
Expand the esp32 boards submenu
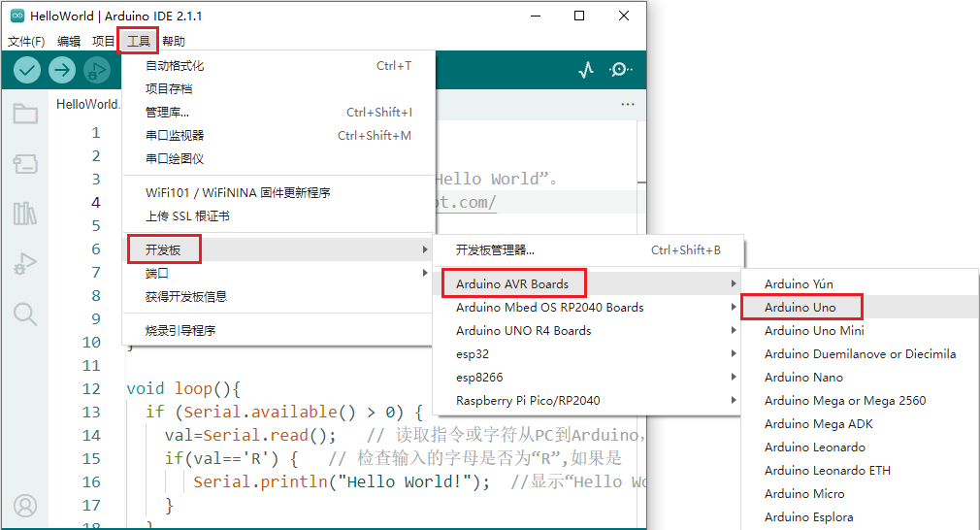coord(587,353)
